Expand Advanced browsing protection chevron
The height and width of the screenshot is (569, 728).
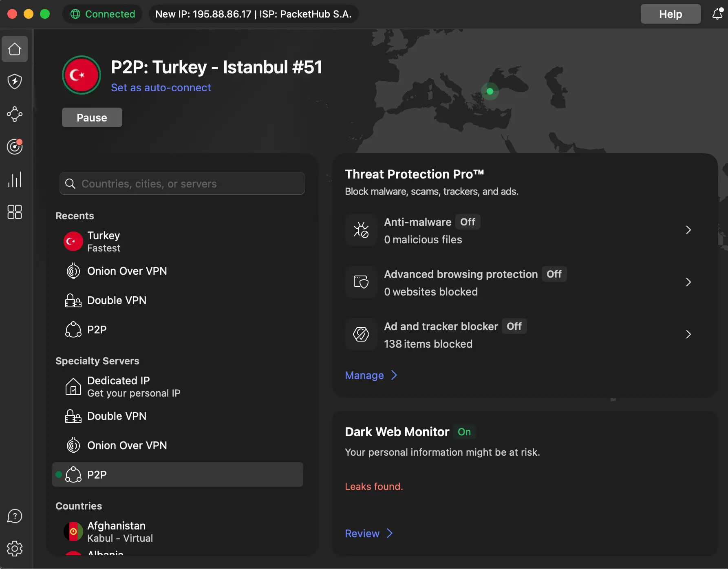(688, 282)
